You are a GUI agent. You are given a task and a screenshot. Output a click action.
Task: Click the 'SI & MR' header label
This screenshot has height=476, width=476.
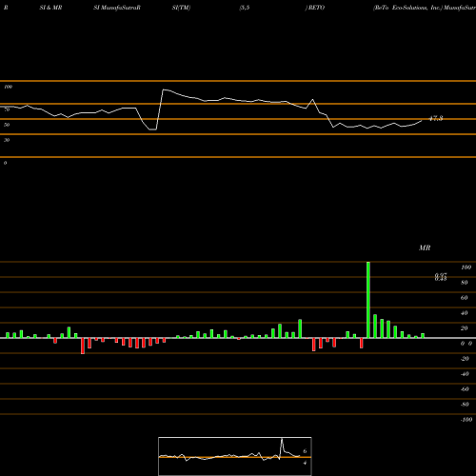coord(50,8)
